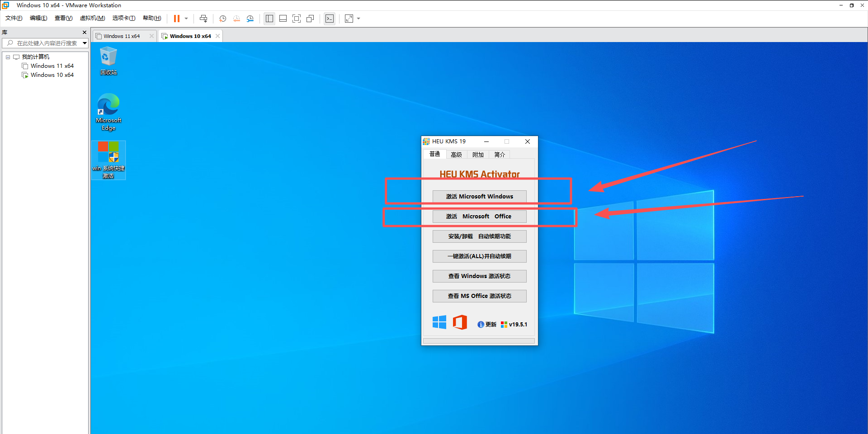The height and width of the screenshot is (434, 868).
Task: Open the library search dropdown arrow
Action: 85,43
